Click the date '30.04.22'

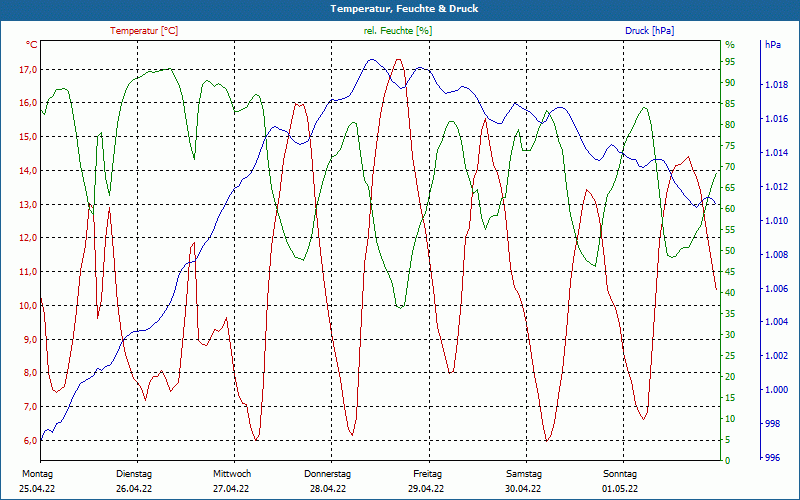(523, 489)
